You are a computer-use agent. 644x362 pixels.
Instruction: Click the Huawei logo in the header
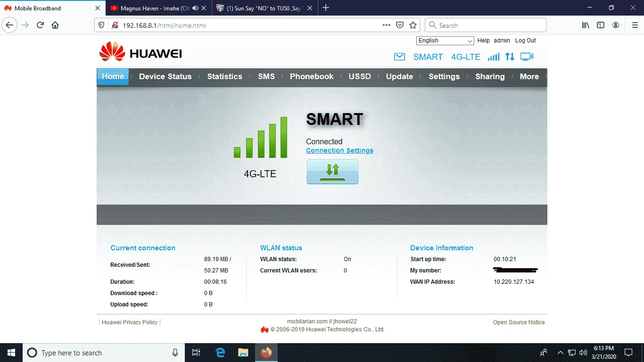point(140,52)
